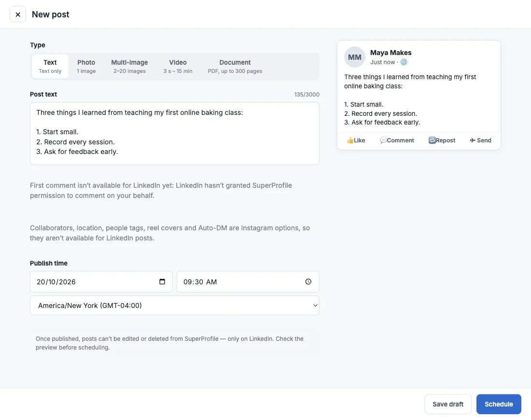Click Repost in the post preview
Image resolution: width=531 pixels, height=420 pixels.
point(442,140)
